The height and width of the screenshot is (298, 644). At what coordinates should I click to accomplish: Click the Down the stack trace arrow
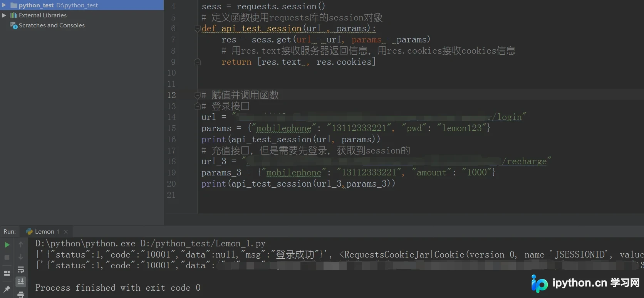21,257
